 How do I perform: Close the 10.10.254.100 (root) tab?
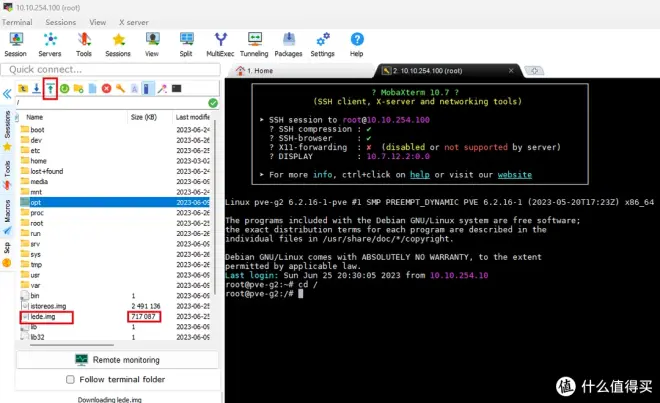(511, 71)
